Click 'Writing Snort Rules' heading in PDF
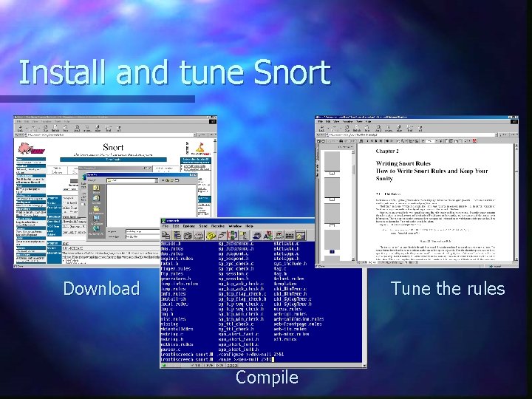The height and width of the screenshot is (399, 532). tap(403, 163)
